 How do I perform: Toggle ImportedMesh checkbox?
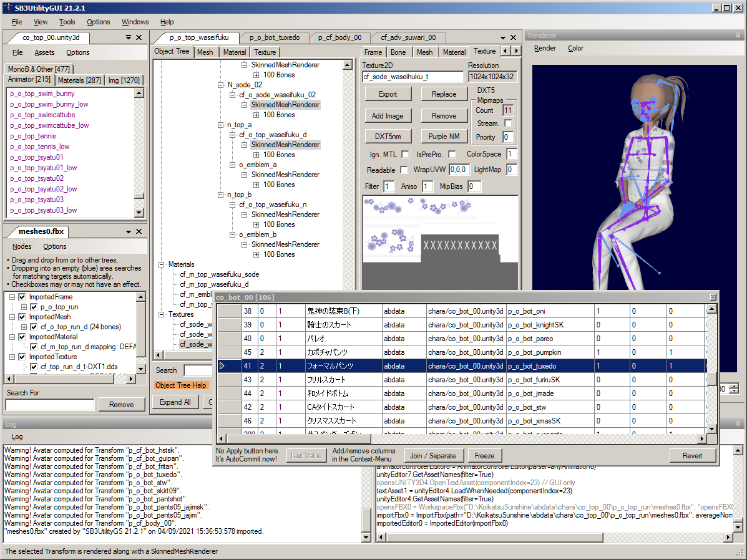pyautogui.click(x=22, y=317)
